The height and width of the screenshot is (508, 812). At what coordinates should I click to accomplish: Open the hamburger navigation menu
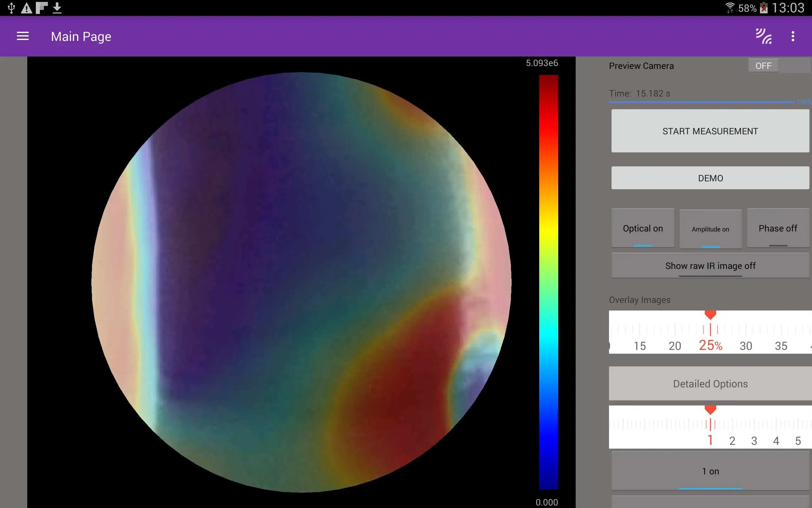pos(23,36)
